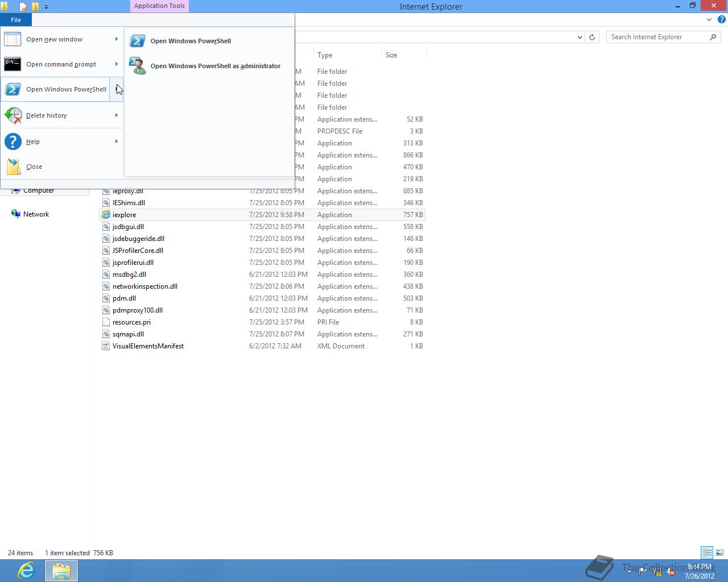728x582 pixels.
Task: Expand Help submenu arrow
Action: pos(116,142)
